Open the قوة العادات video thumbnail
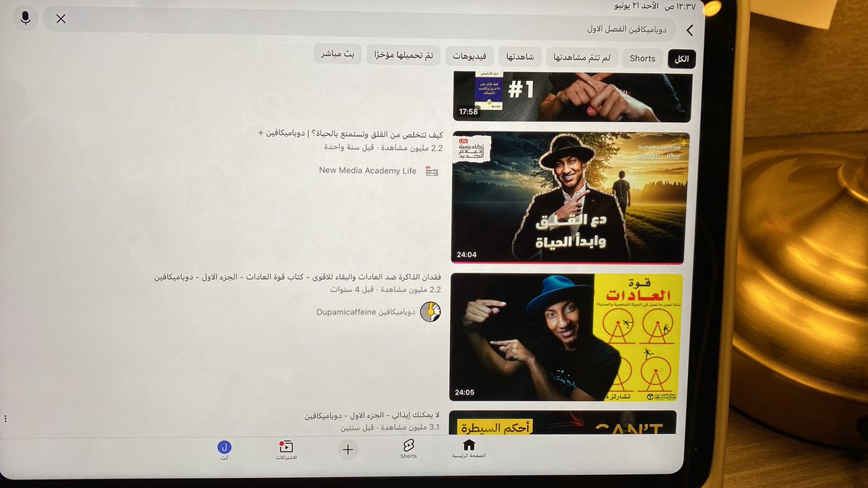Screen dimensions: 868x488 click(566, 337)
